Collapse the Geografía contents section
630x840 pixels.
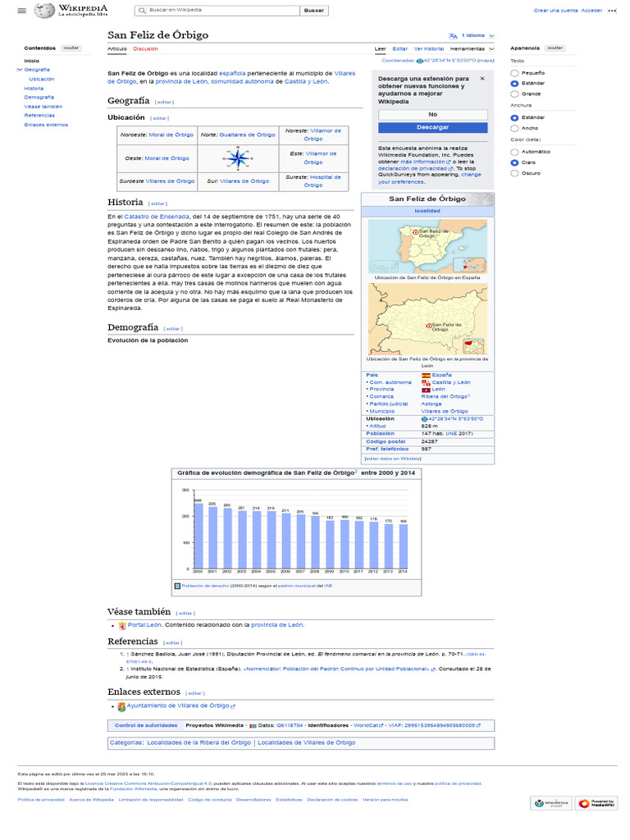click(x=20, y=71)
